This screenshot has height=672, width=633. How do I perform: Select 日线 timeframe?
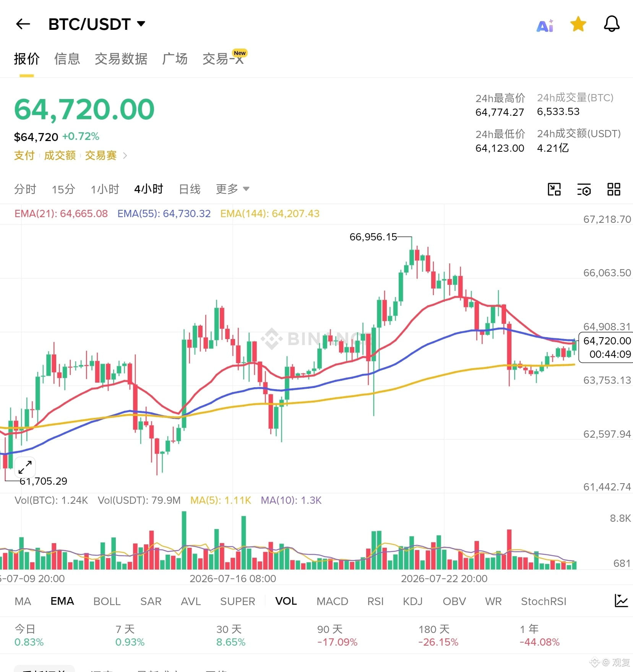pos(190,189)
